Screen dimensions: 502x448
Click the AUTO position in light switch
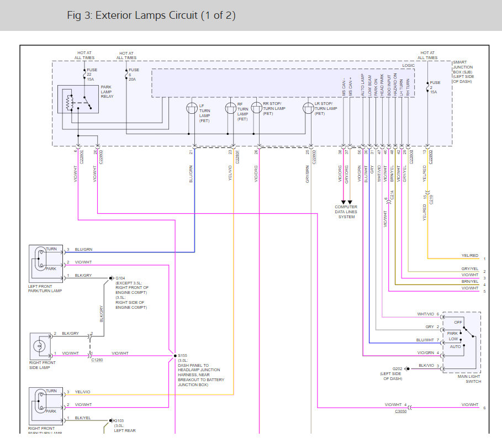455,346
